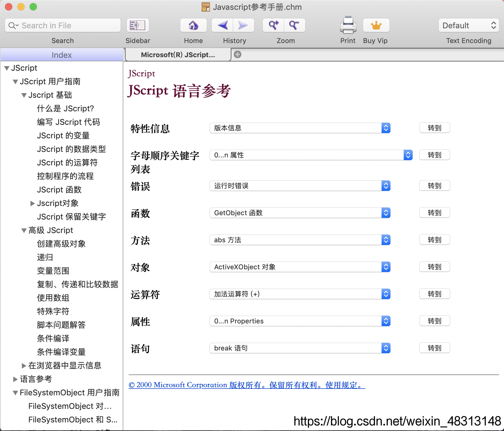
Task: Collapse the Jscript 基础 node
Action: (24, 95)
